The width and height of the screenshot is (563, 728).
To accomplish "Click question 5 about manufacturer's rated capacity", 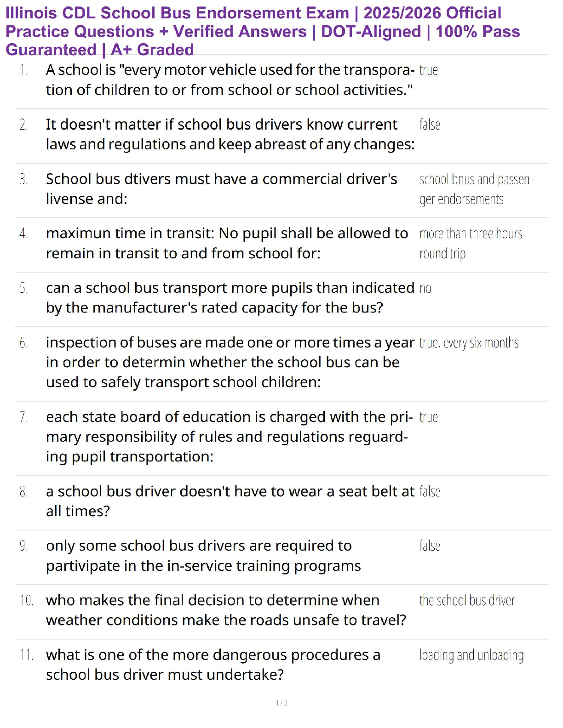I will (x=230, y=297).
